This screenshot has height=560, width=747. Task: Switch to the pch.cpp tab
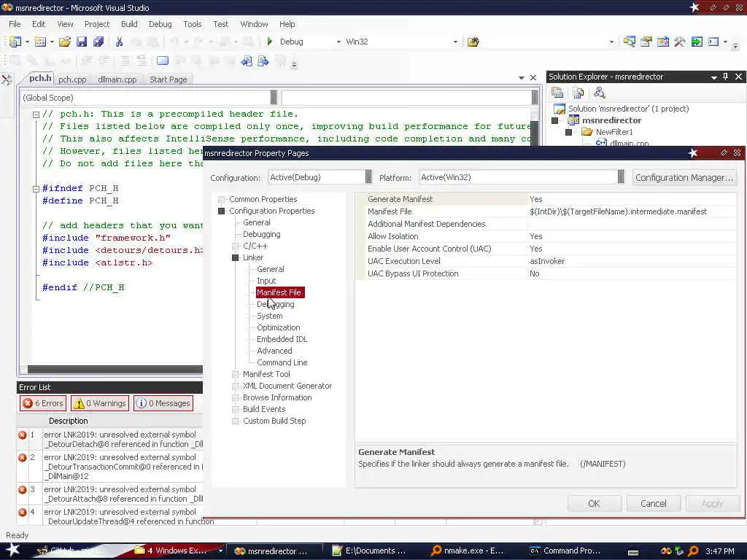coord(72,79)
